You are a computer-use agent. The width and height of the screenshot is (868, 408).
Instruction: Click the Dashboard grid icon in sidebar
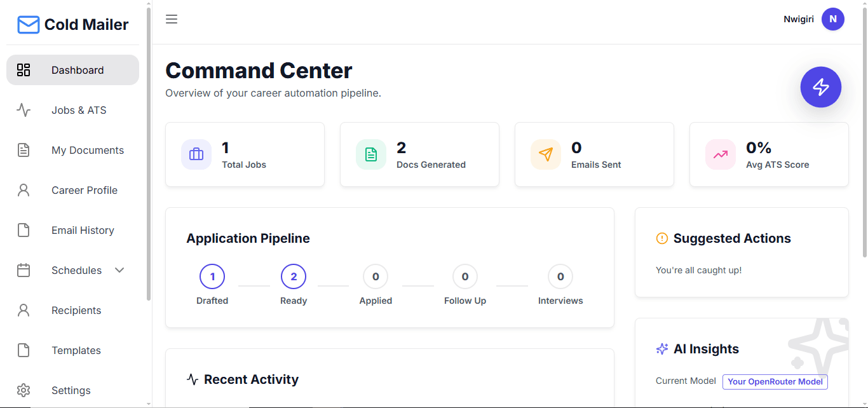24,70
